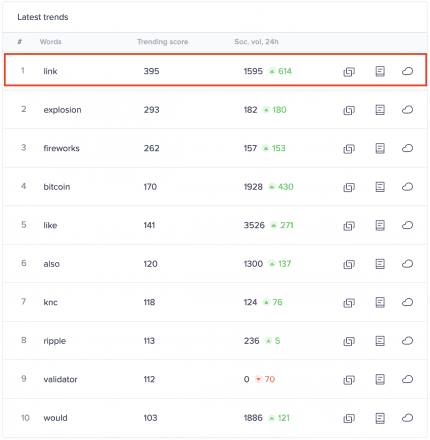Open the document icon for like row

(x=380, y=225)
